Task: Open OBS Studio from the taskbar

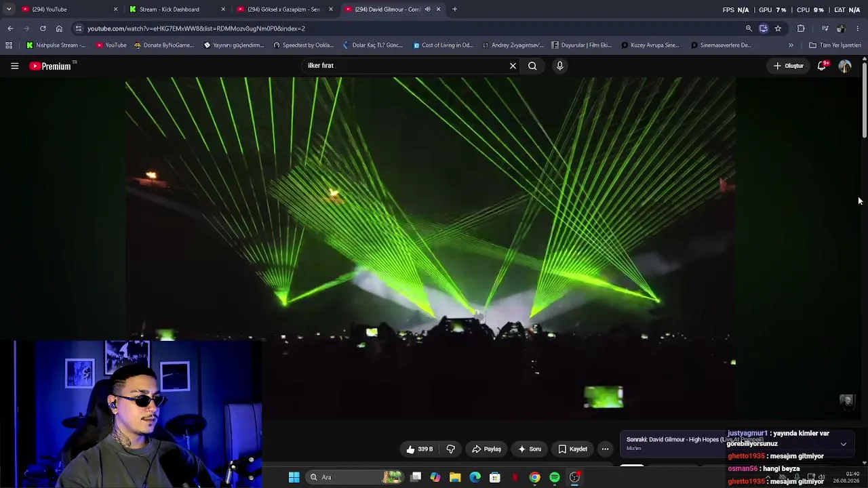Action: pos(574,477)
